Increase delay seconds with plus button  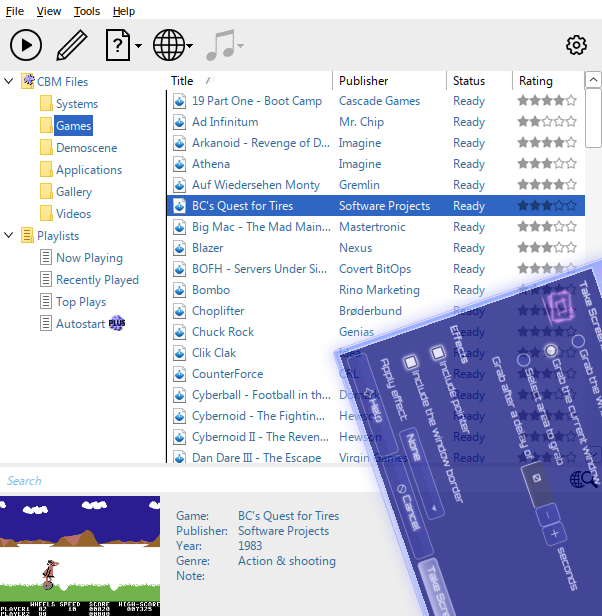click(x=555, y=534)
